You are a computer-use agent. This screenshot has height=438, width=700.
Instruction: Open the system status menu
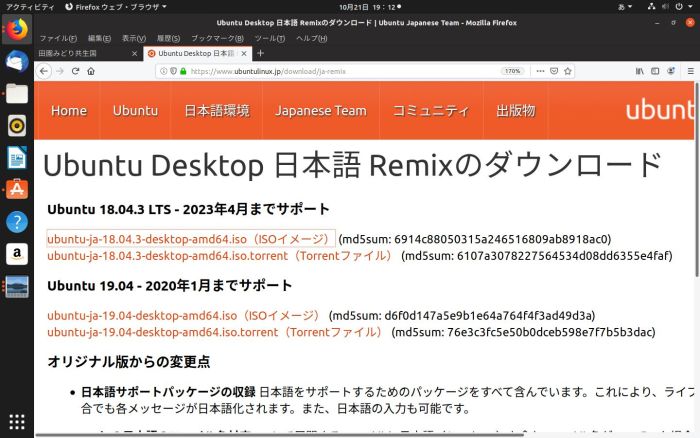tap(671, 7)
